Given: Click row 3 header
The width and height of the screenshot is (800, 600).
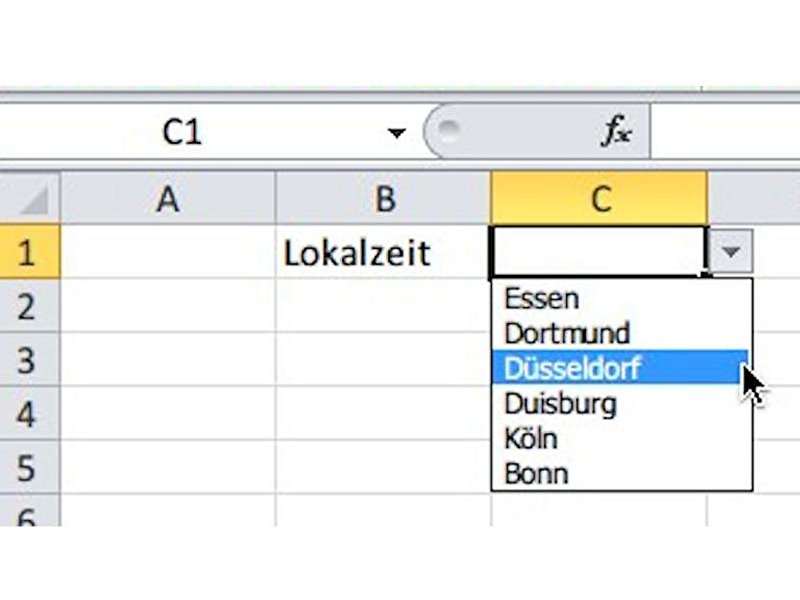Looking at the screenshot, I should coord(28,360).
